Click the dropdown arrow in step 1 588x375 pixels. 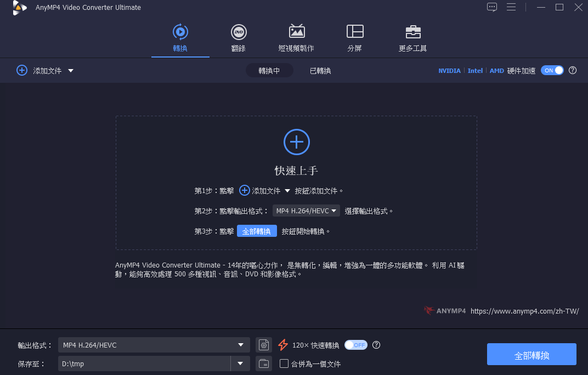click(287, 190)
